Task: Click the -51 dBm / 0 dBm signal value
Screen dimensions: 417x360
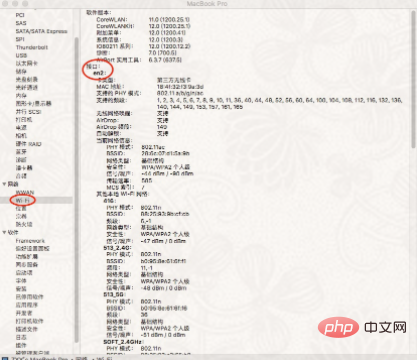Action: (x=163, y=335)
